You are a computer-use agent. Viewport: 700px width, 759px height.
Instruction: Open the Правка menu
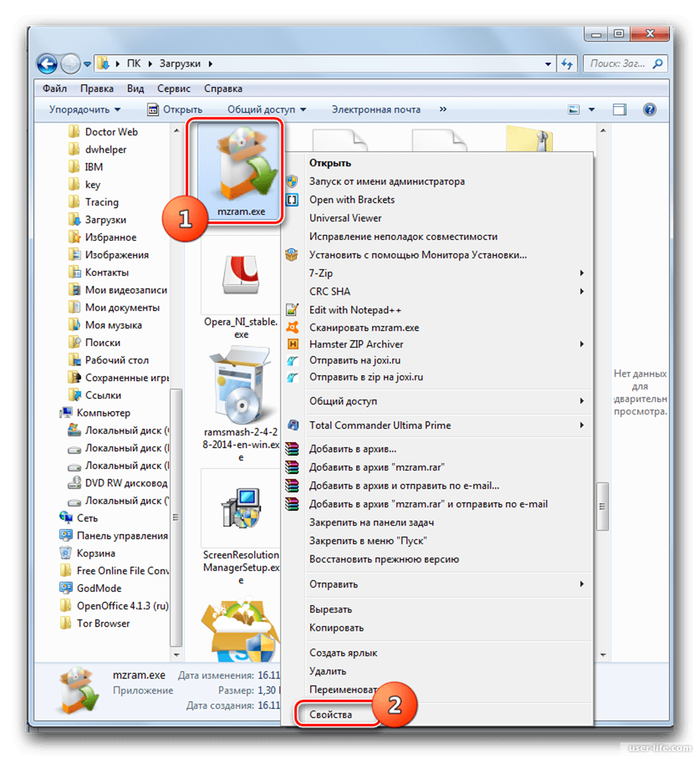[x=97, y=88]
